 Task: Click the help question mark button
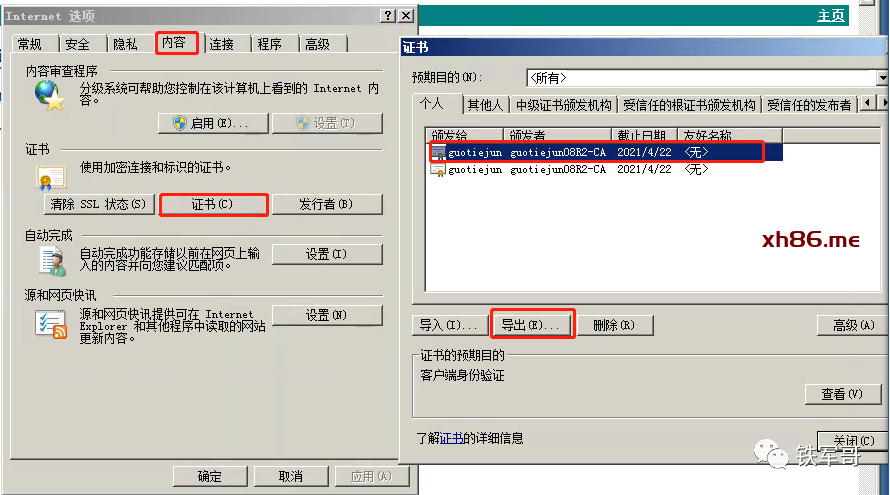[x=388, y=15]
